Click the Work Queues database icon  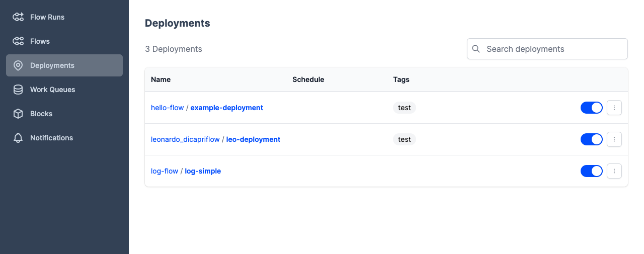pos(18,90)
